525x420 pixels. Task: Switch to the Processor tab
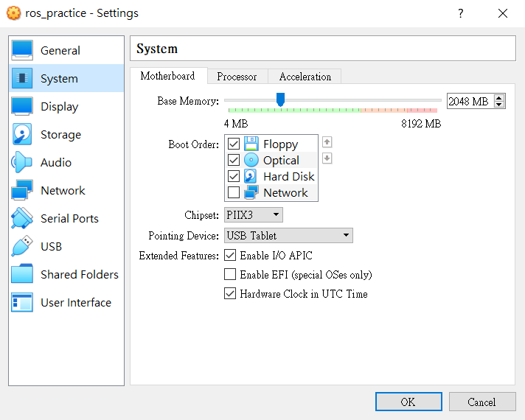pos(237,77)
